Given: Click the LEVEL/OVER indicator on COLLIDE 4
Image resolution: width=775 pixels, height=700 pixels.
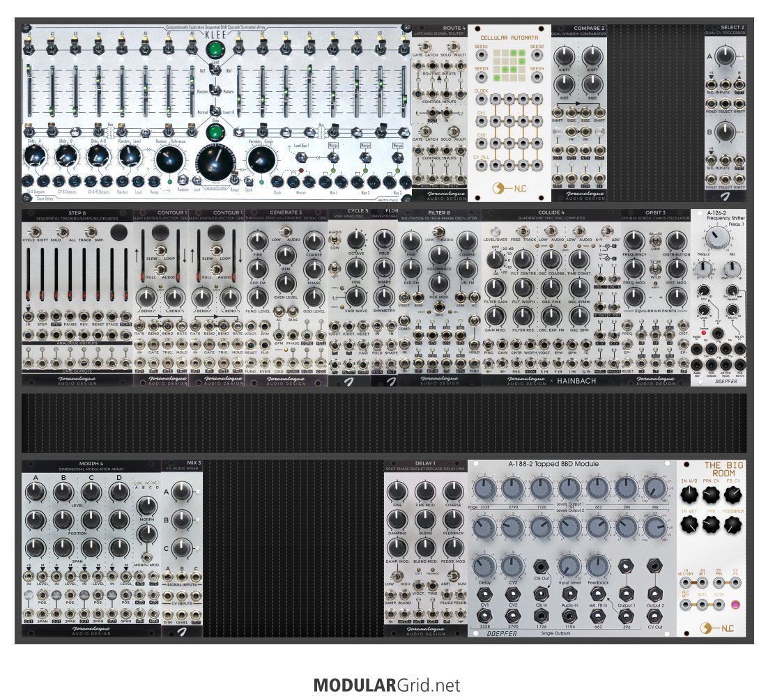Looking at the screenshot, I should pyautogui.click(x=495, y=232).
